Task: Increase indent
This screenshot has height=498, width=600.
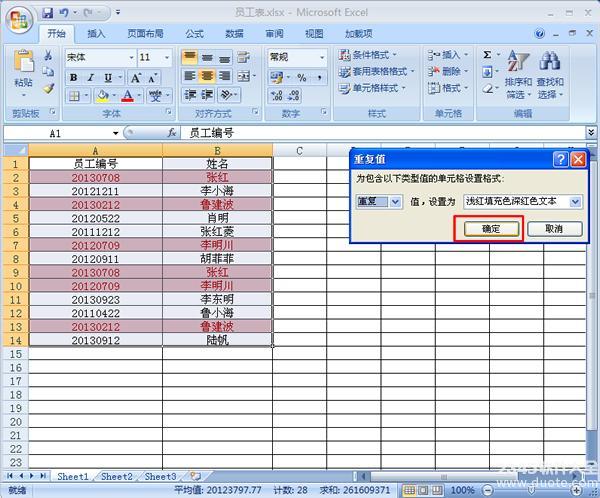Action: click(x=207, y=95)
